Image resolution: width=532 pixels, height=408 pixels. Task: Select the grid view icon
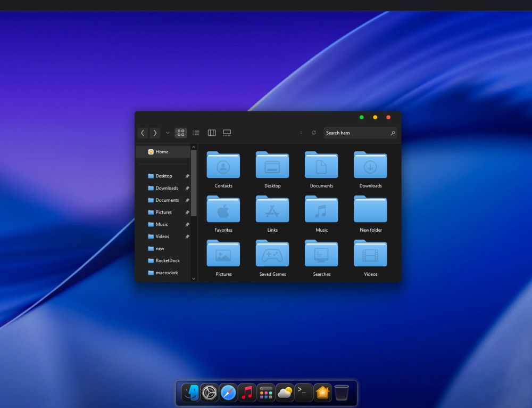click(181, 133)
